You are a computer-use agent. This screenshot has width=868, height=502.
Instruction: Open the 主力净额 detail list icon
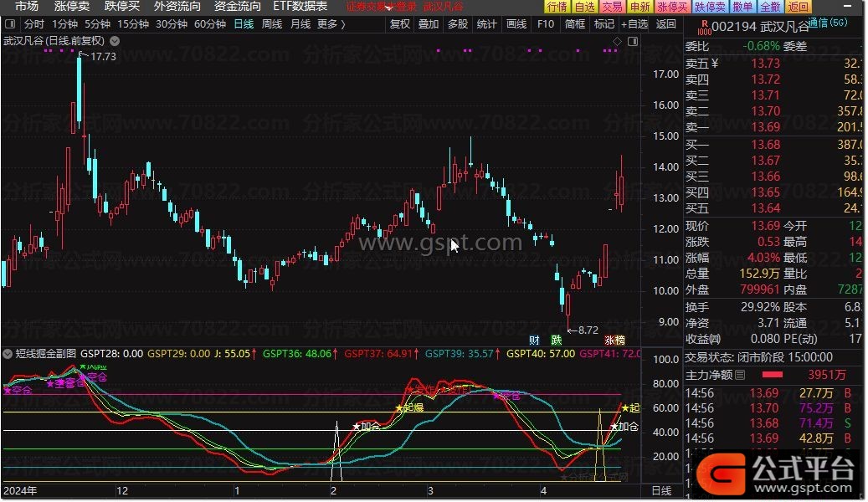click(740, 376)
